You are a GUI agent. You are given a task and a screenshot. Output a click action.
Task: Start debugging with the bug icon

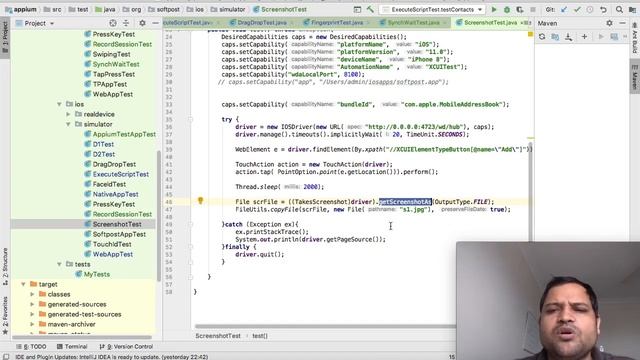507,9
